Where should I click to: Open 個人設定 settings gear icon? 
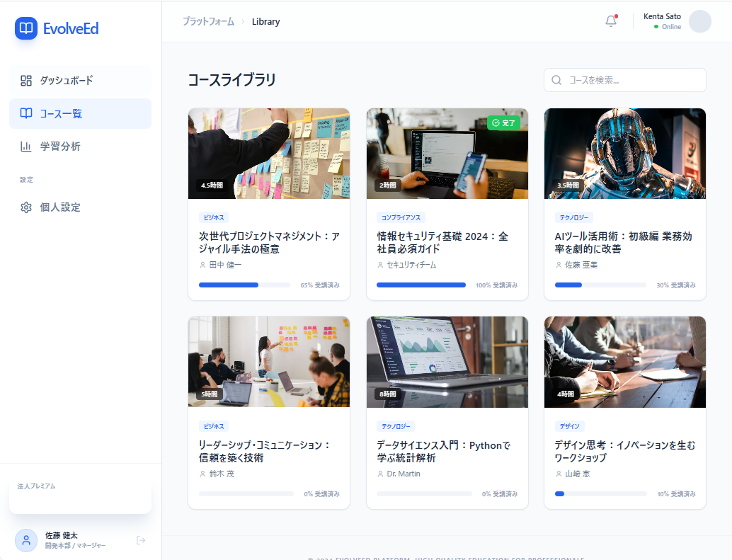pyautogui.click(x=26, y=208)
